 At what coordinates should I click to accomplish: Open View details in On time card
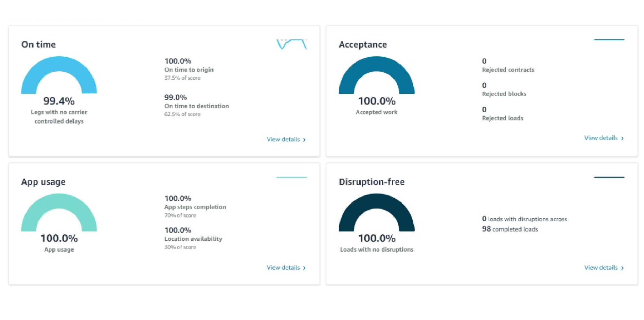[286, 140]
